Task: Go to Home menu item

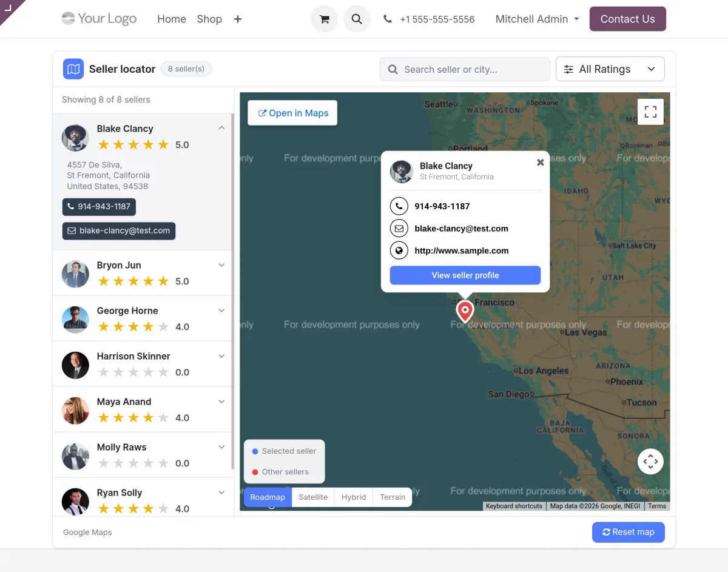Action: coord(172,19)
